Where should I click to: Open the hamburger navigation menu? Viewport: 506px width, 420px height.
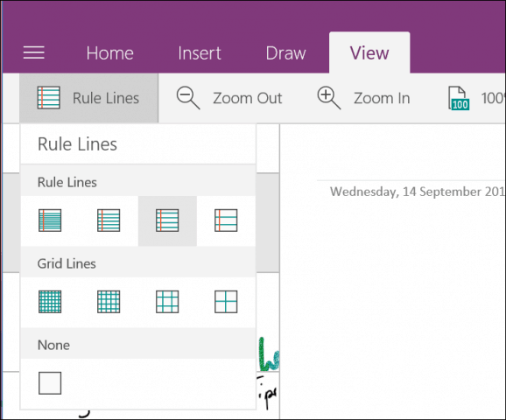34,52
